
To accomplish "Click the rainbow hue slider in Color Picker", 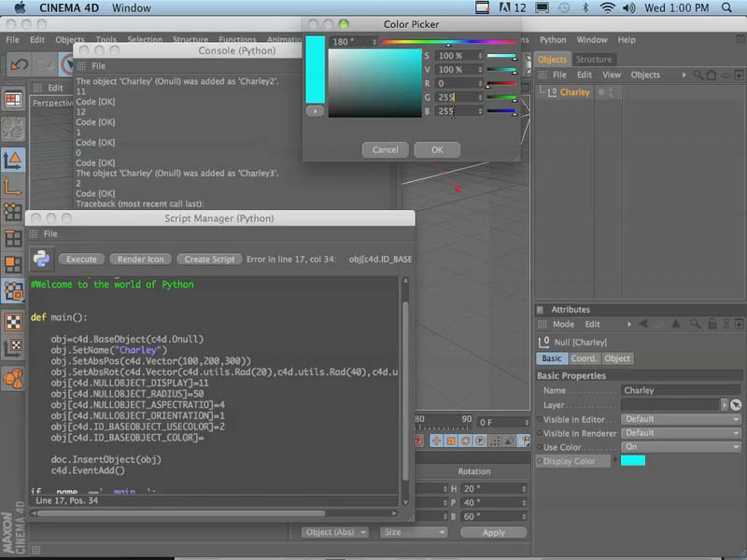I will (x=448, y=42).
